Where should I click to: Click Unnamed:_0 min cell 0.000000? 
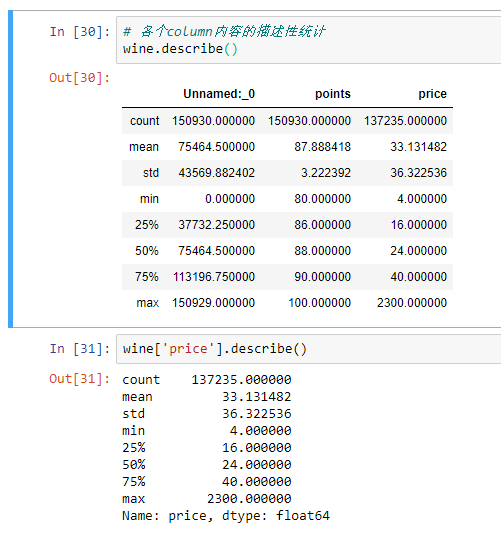[x=230, y=199]
